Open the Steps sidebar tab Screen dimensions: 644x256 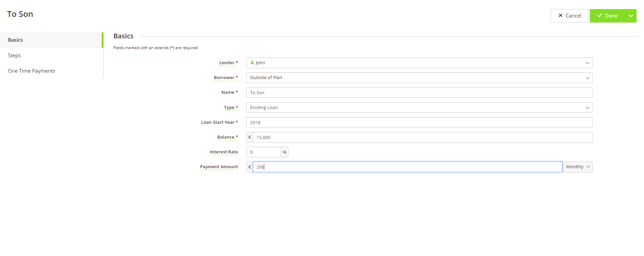tap(51, 56)
